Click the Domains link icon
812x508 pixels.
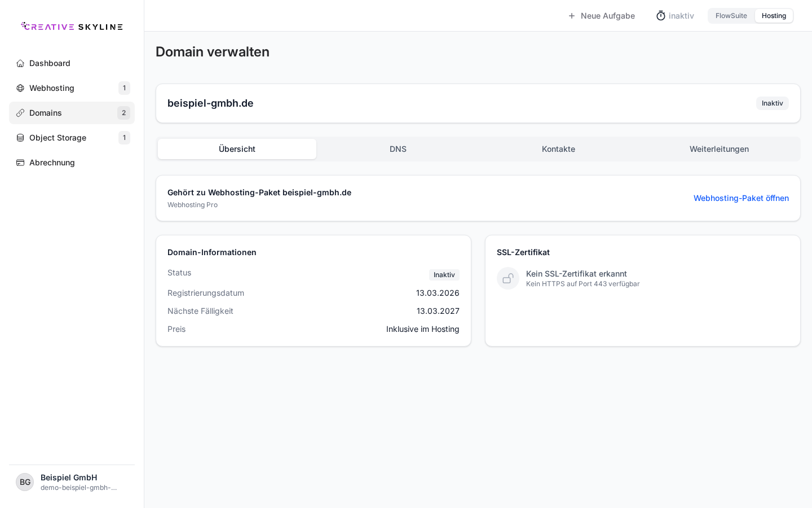(20, 113)
